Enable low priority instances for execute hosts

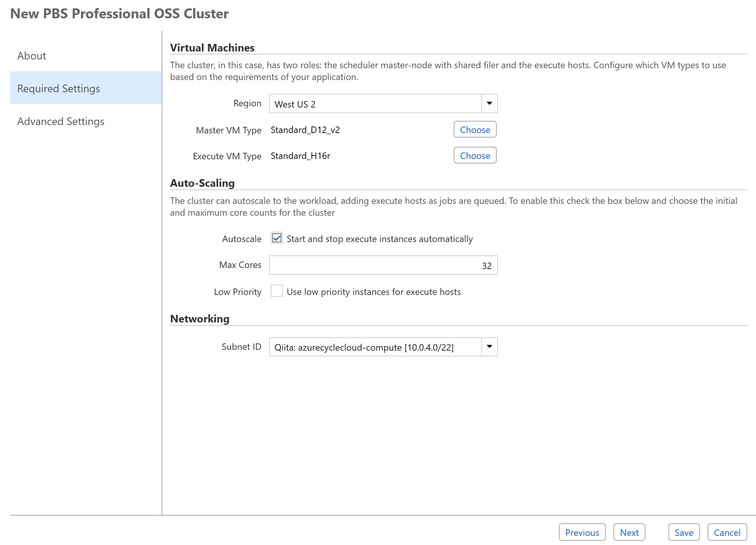[x=276, y=291]
